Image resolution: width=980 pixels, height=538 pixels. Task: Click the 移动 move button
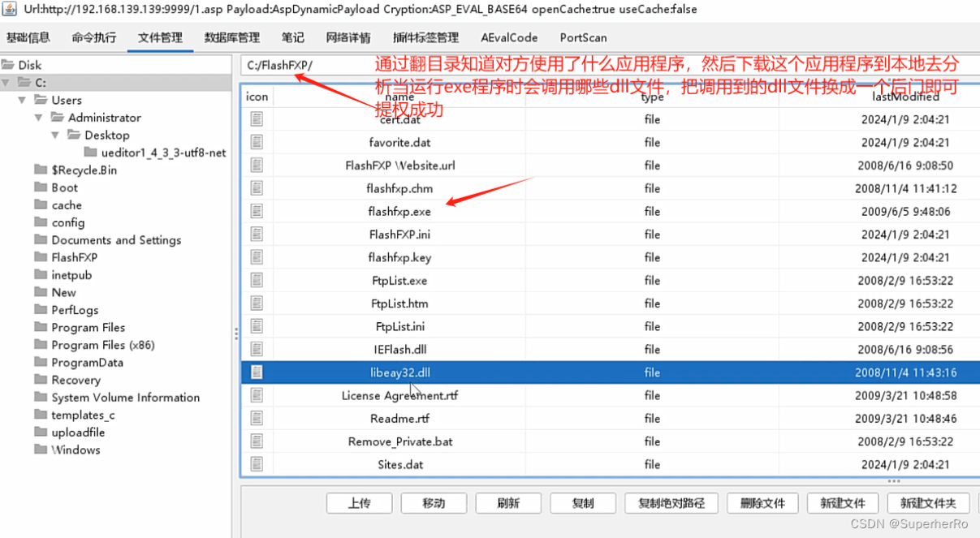tap(434, 503)
